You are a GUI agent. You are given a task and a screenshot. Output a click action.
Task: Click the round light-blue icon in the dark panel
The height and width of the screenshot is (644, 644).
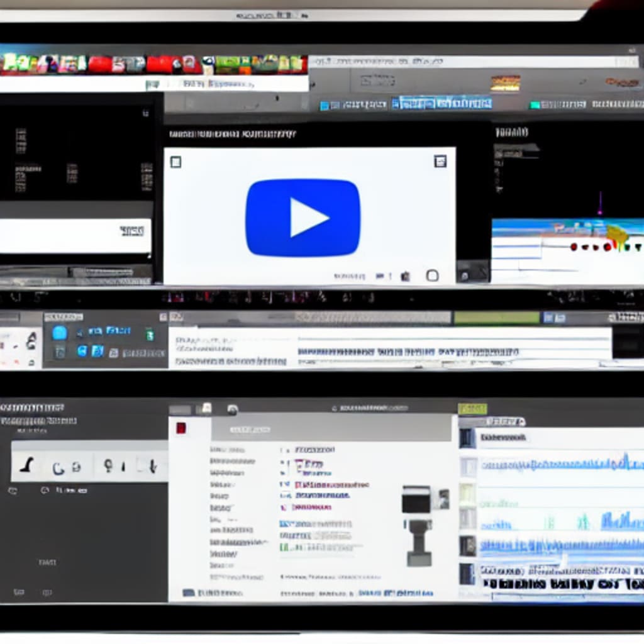60,333
